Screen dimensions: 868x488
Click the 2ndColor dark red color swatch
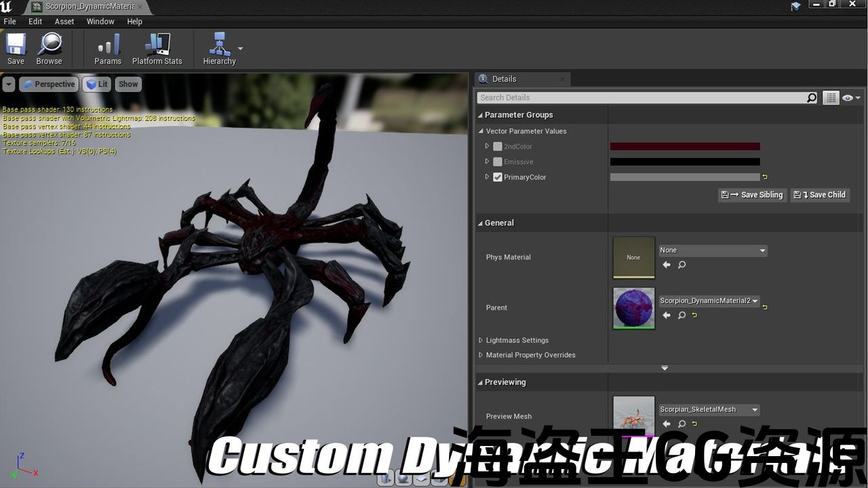point(685,146)
